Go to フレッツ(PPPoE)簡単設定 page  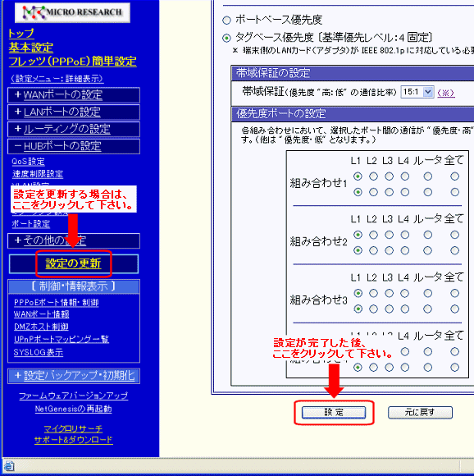tap(72, 62)
